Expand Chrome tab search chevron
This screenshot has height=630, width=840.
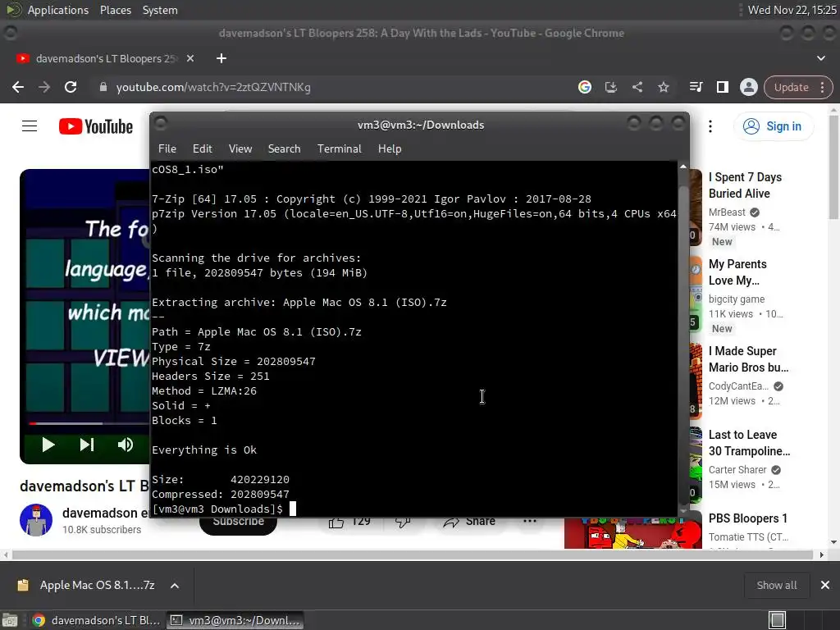[820, 58]
